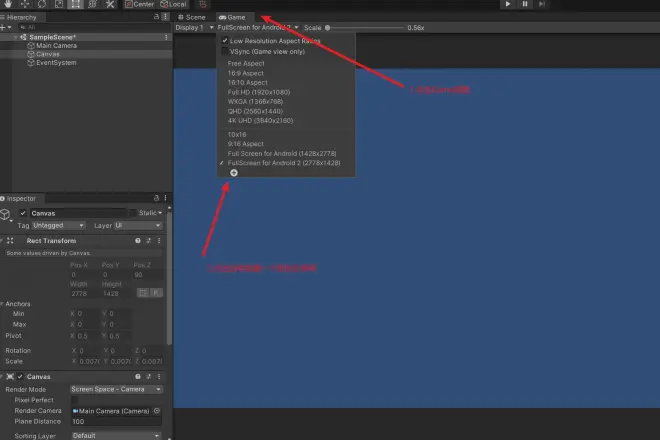The width and height of the screenshot is (660, 440).
Task: Select the Move tool
Action: [25, 4]
